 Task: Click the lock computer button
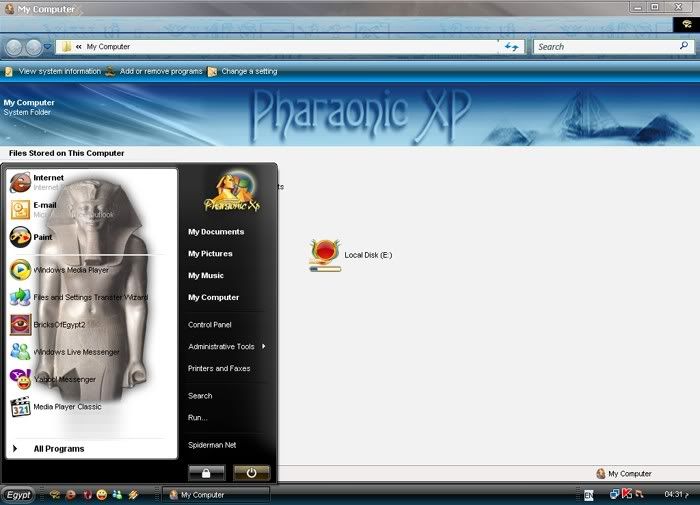(x=206, y=473)
